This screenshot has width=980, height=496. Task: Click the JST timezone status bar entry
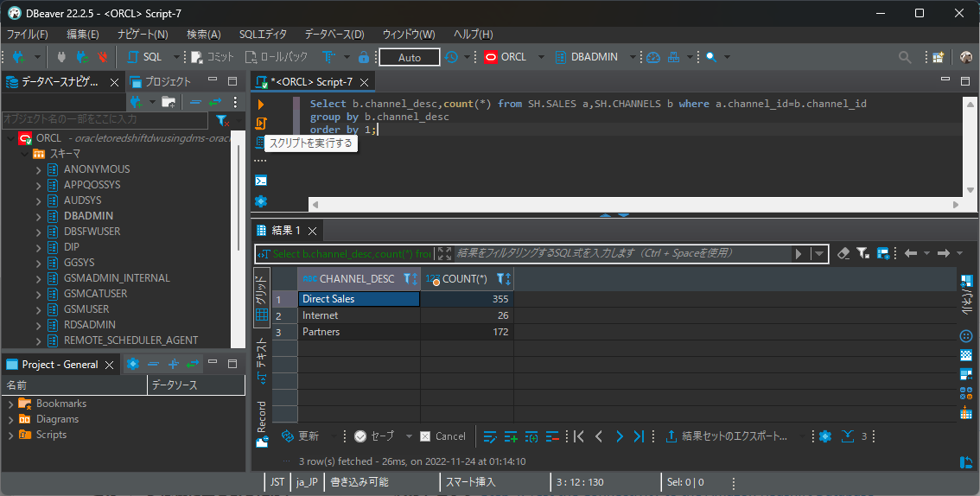tap(277, 481)
